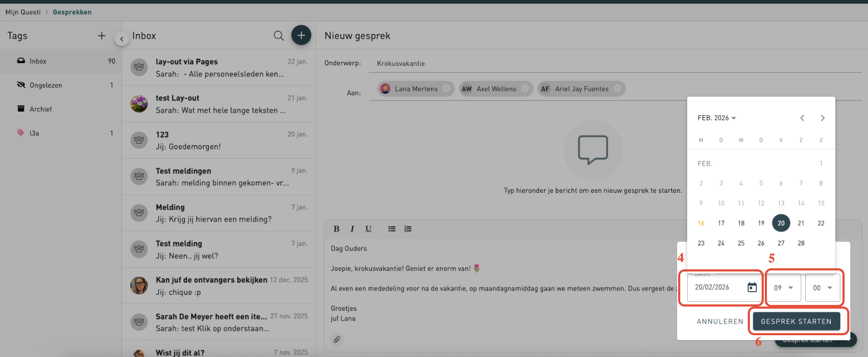
Task: Select February 23 in calendar
Action: point(701,243)
